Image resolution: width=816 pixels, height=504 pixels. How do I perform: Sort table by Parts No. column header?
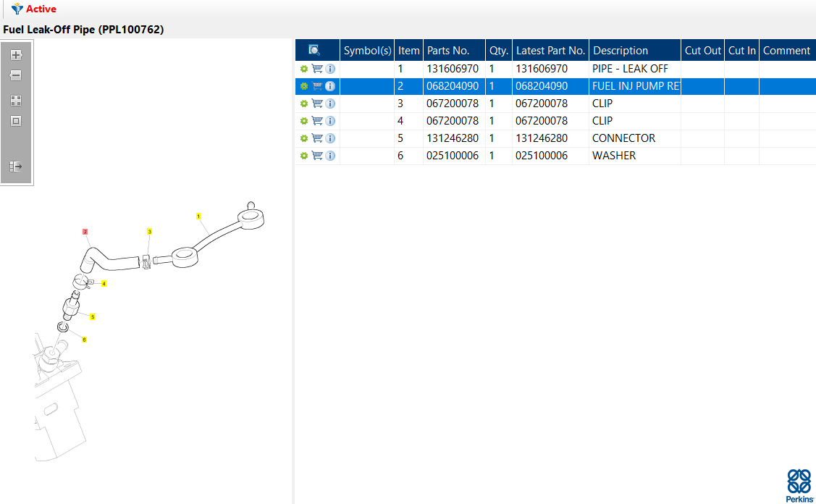(448, 51)
